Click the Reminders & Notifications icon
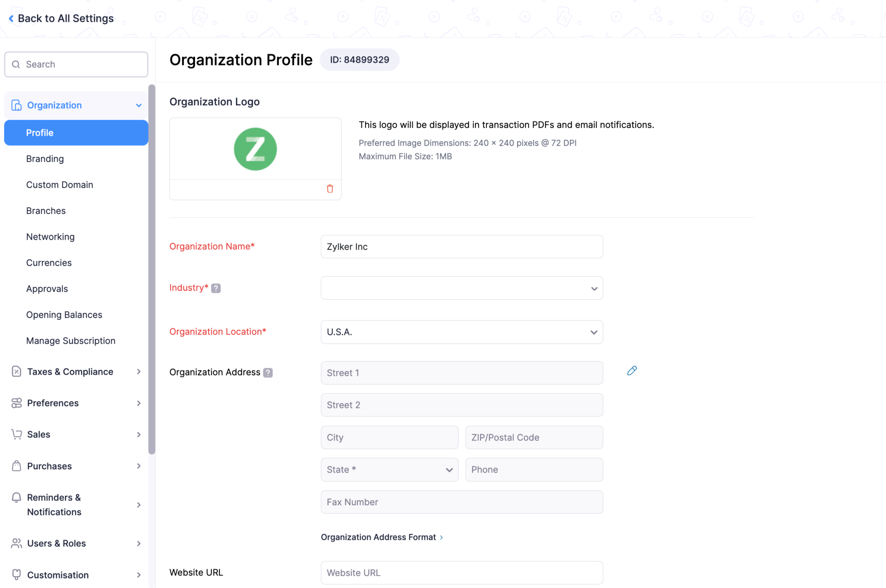Viewport: 886px width, 588px height. [16, 497]
